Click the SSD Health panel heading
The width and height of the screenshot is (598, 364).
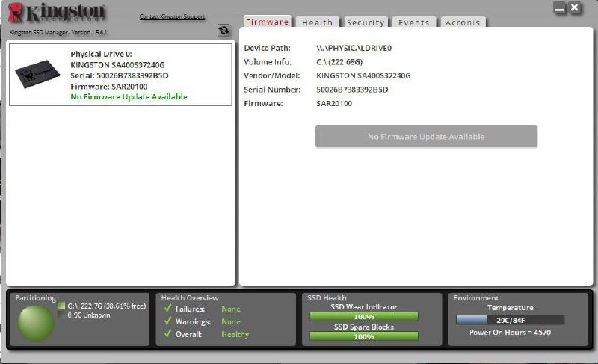[327, 297]
